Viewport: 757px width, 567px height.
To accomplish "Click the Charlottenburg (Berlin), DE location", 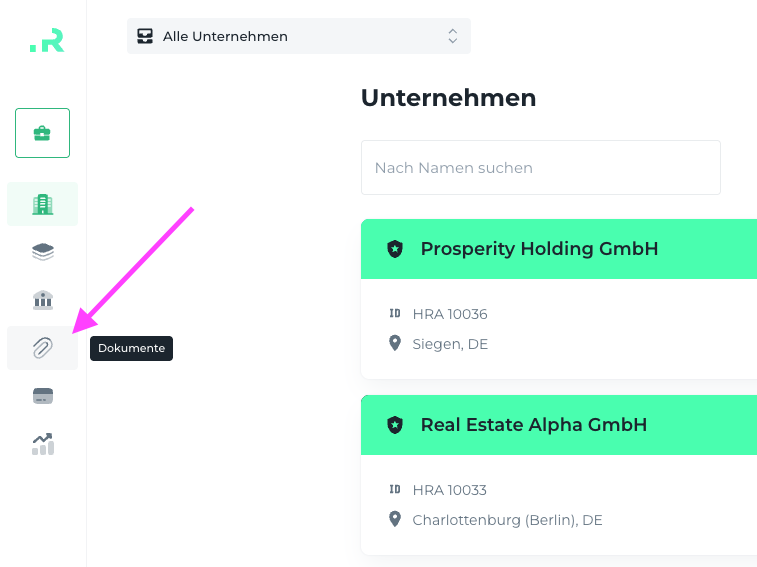I will pos(507,520).
